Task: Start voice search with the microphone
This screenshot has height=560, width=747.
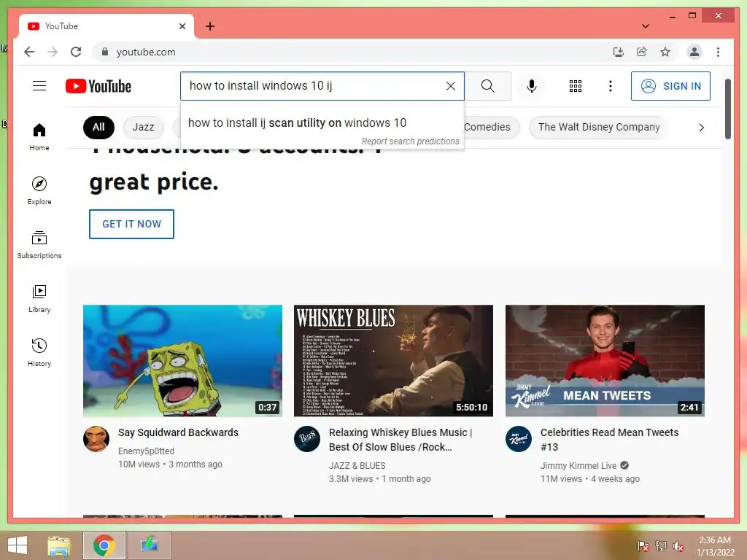Action: [x=532, y=86]
